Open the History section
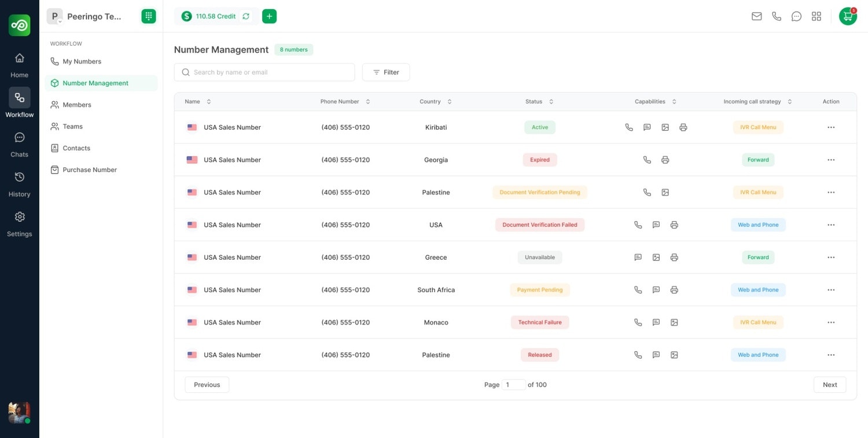868x438 pixels. 19,184
